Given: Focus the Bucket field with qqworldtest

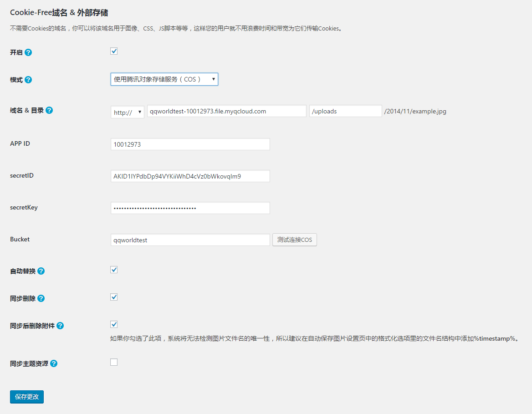Looking at the screenshot, I should tap(190, 240).
